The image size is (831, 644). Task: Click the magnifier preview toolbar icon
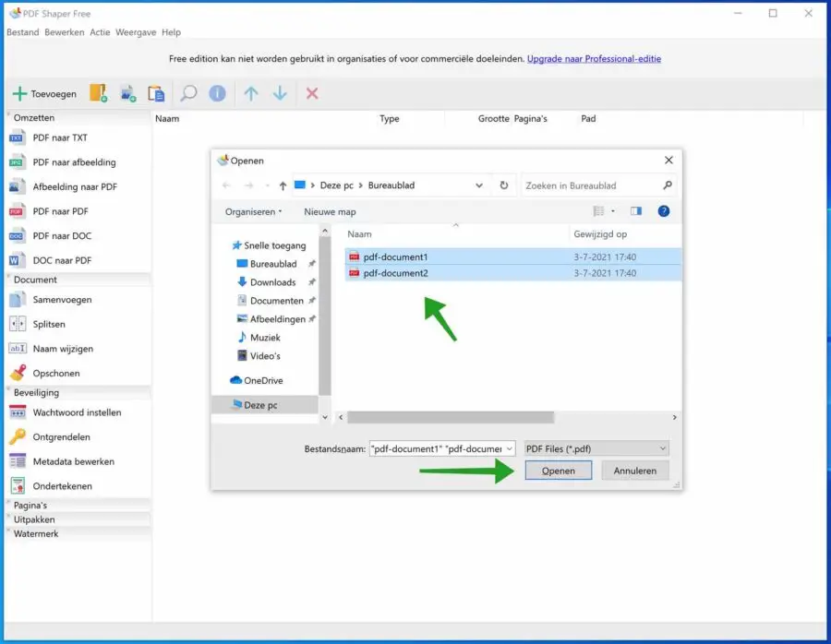[x=188, y=94]
